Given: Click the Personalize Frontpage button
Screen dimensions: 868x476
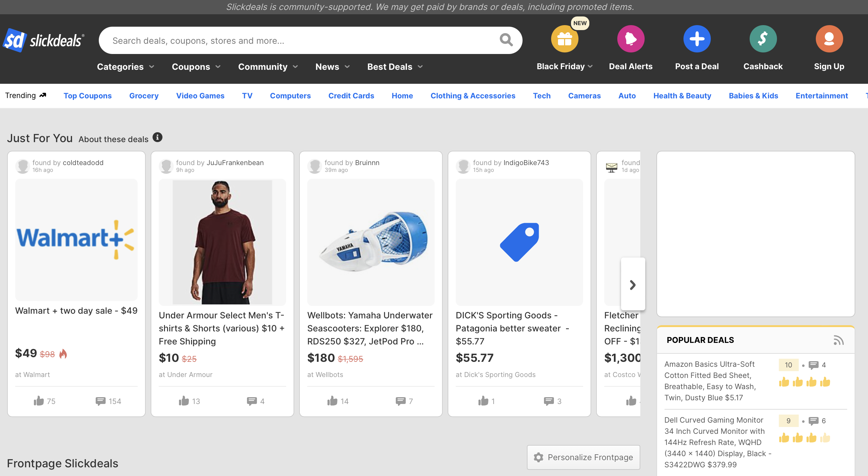Looking at the screenshot, I should [583, 457].
